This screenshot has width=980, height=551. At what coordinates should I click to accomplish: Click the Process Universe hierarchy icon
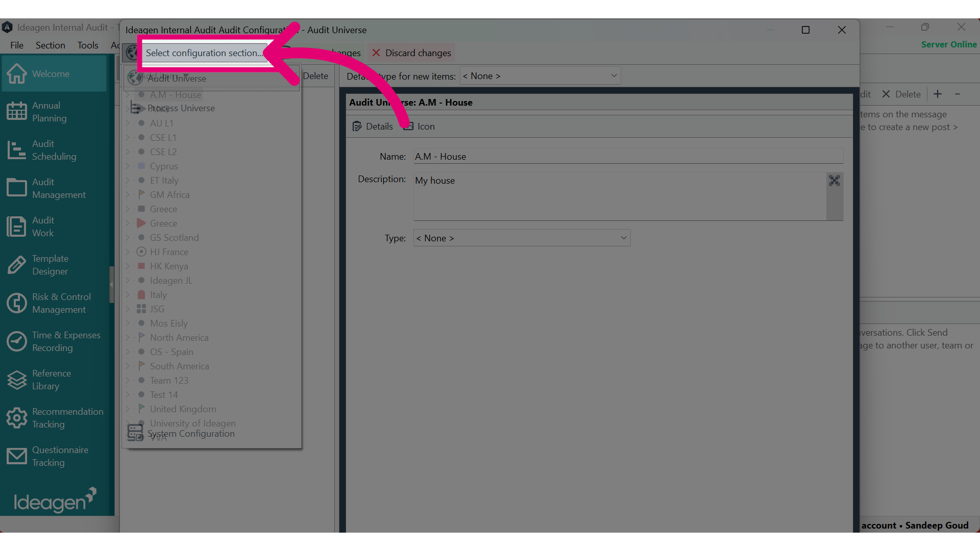pyautogui.click(x=136, y=108)
